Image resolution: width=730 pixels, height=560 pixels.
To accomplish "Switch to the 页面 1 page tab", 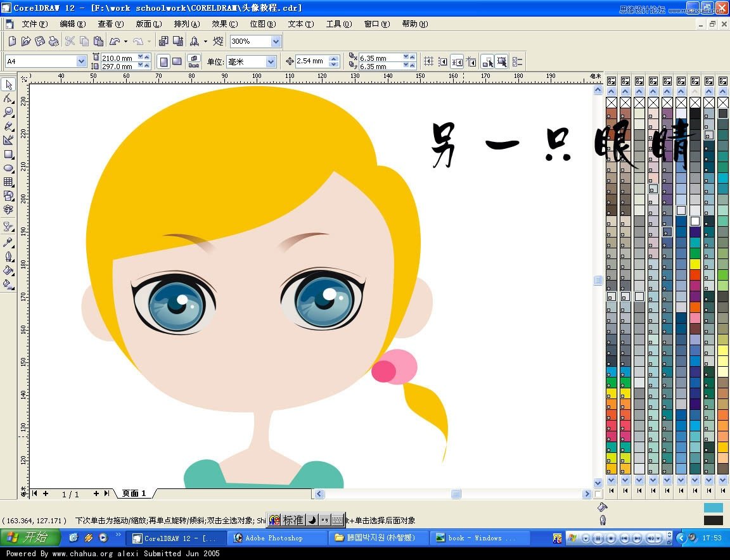I will tap(133, 493).
